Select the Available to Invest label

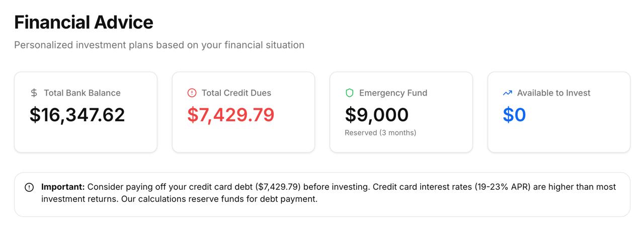(553, 93)
